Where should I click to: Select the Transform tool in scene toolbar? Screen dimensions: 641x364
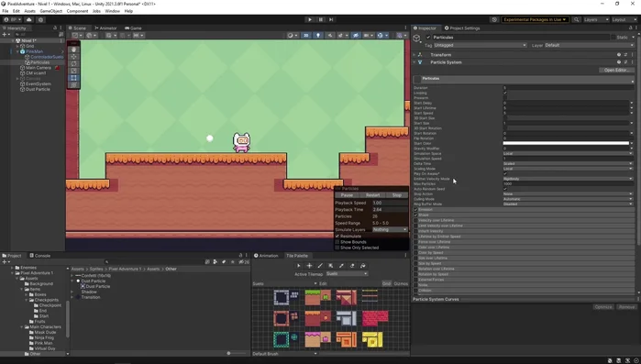pos(73,85)
